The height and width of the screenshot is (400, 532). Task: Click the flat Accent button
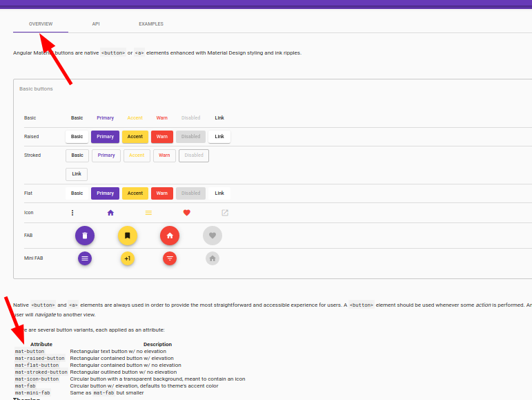(x=135, y=193)
